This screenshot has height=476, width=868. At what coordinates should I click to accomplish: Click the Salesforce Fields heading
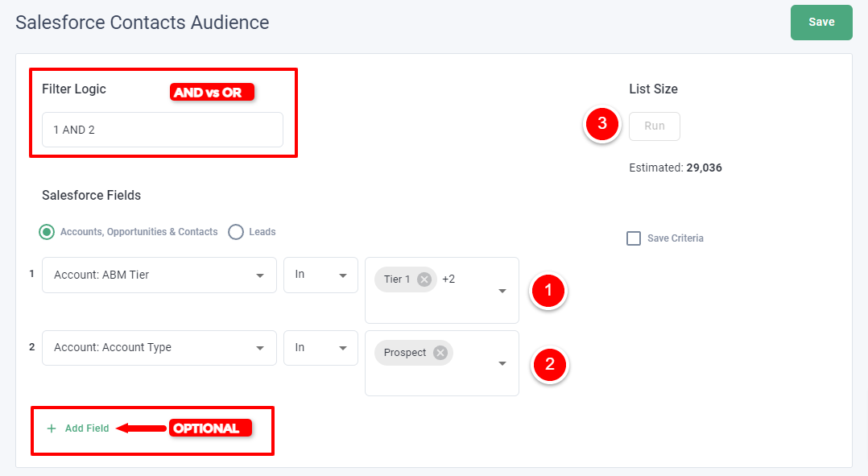click(x=91, y=196)
